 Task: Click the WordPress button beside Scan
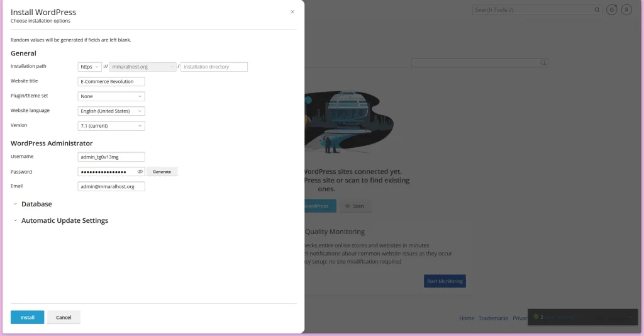coord(320,206)
